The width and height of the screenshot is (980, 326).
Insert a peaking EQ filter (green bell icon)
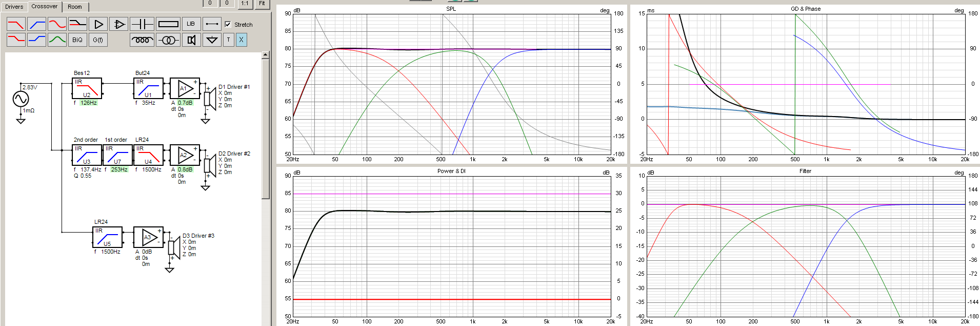pos(57,40)
